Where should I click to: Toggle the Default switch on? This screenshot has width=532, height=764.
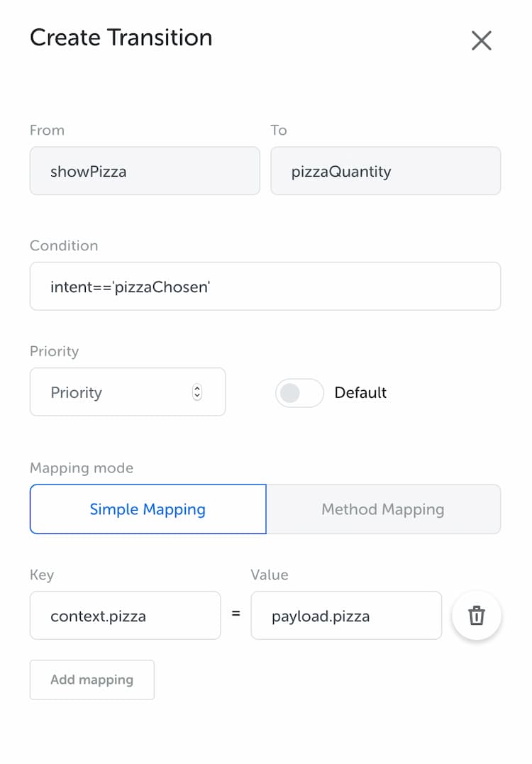coord(299,393)
